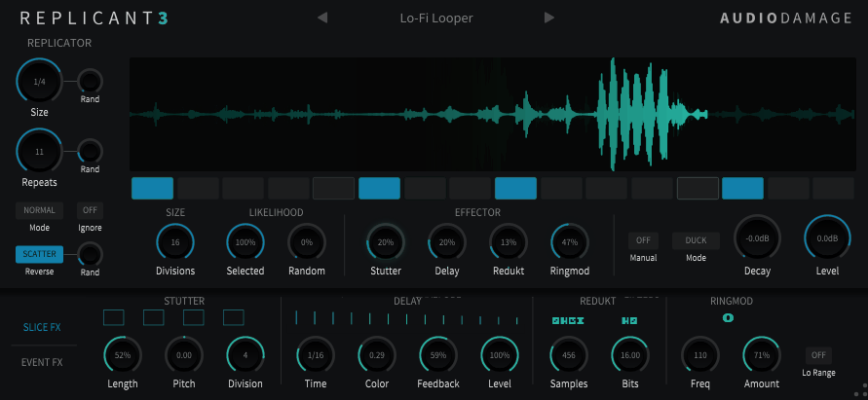Toggle the Manual OFF switch
868x400 pixels.
(x=643, y=240)
